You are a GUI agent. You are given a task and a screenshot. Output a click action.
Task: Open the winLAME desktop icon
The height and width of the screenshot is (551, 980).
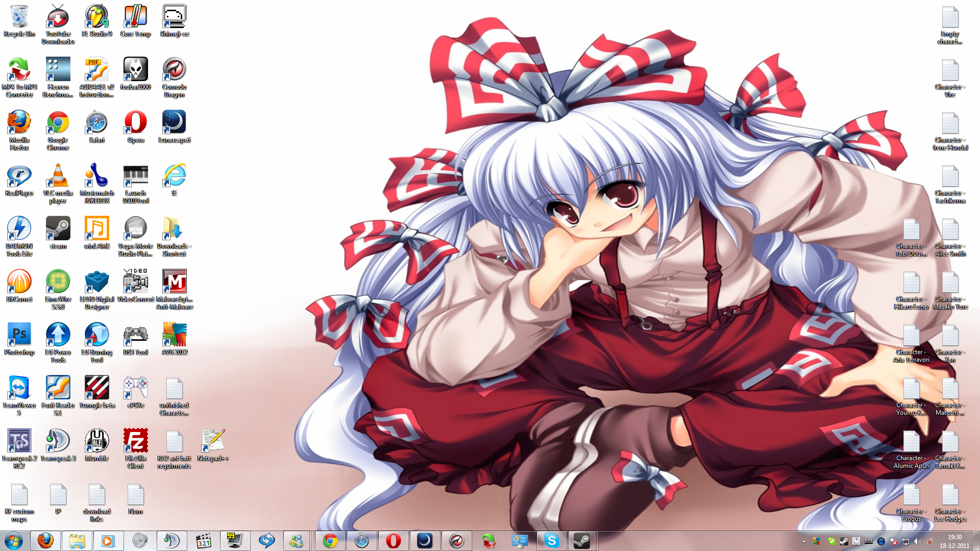pyautogui.click(x=97, y=233)
